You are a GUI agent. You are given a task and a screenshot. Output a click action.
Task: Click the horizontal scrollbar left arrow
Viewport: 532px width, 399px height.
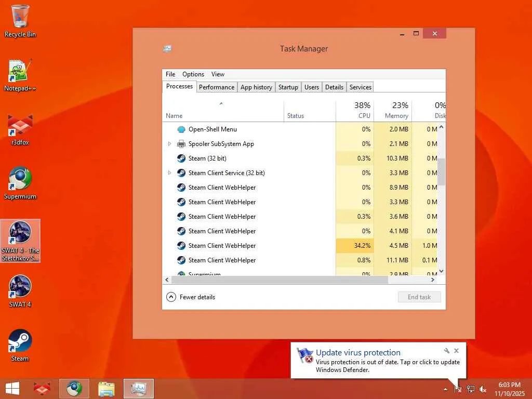click(167, 280)
